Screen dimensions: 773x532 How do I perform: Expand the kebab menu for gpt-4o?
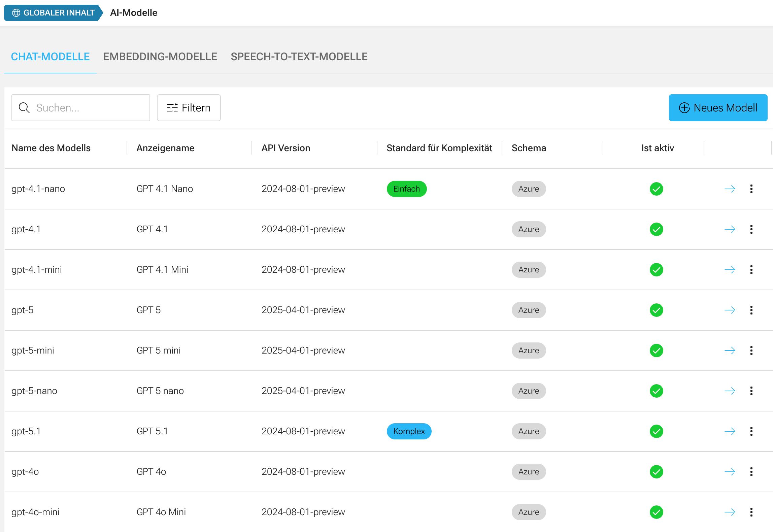point(751,472)
